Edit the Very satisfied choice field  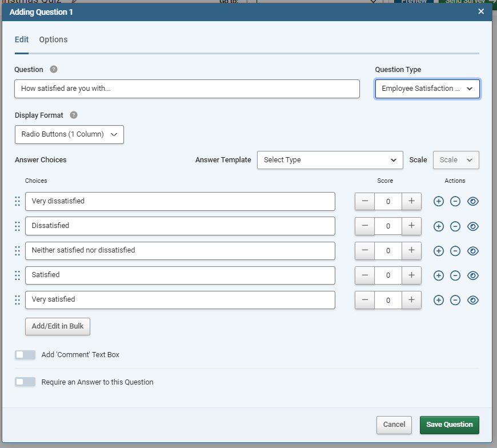180,300
